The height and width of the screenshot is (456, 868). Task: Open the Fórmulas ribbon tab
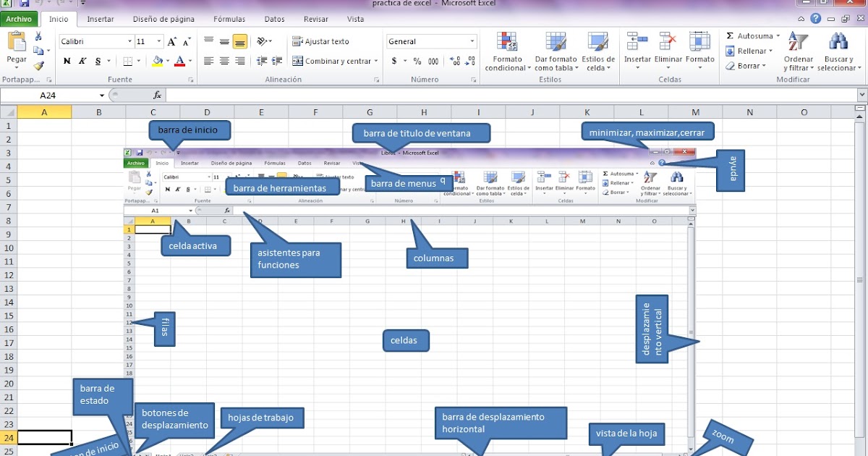(x=229, y=19)
